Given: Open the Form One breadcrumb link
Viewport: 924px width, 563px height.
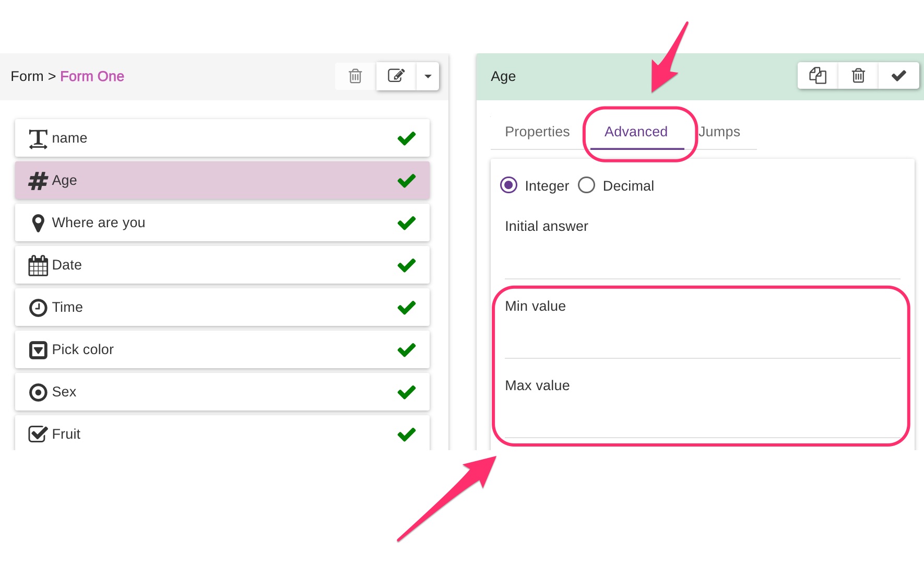Looking at the screenshot, I should point(92,76).
